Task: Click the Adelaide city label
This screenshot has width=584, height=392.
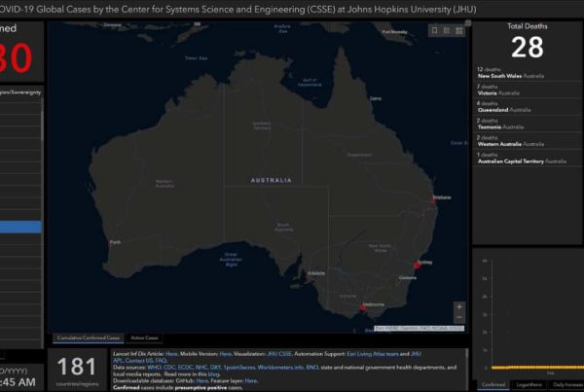Action: coord(316,273)
